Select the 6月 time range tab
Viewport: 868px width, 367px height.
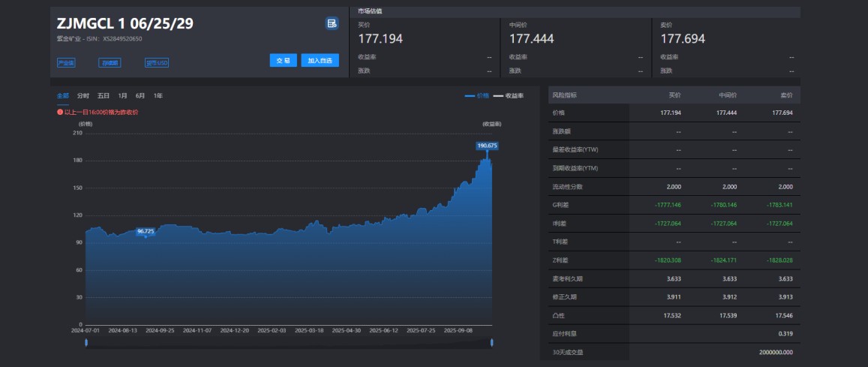click(140, 96)
